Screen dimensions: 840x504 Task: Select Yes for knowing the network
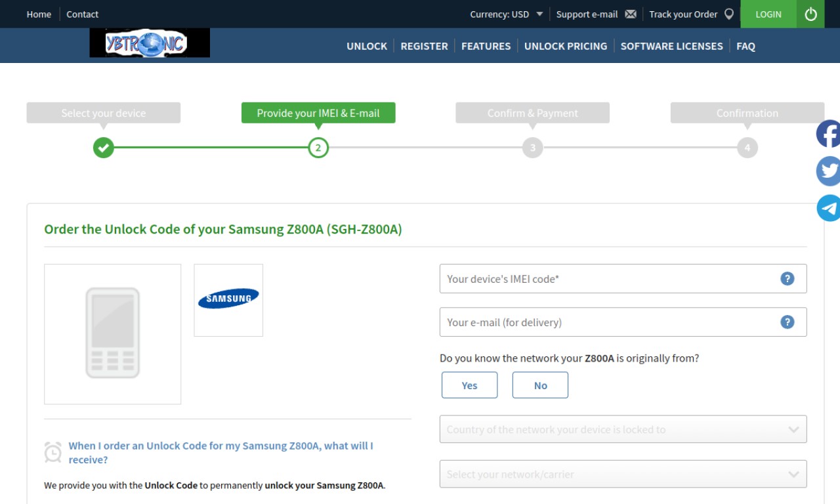pos(469,385)
